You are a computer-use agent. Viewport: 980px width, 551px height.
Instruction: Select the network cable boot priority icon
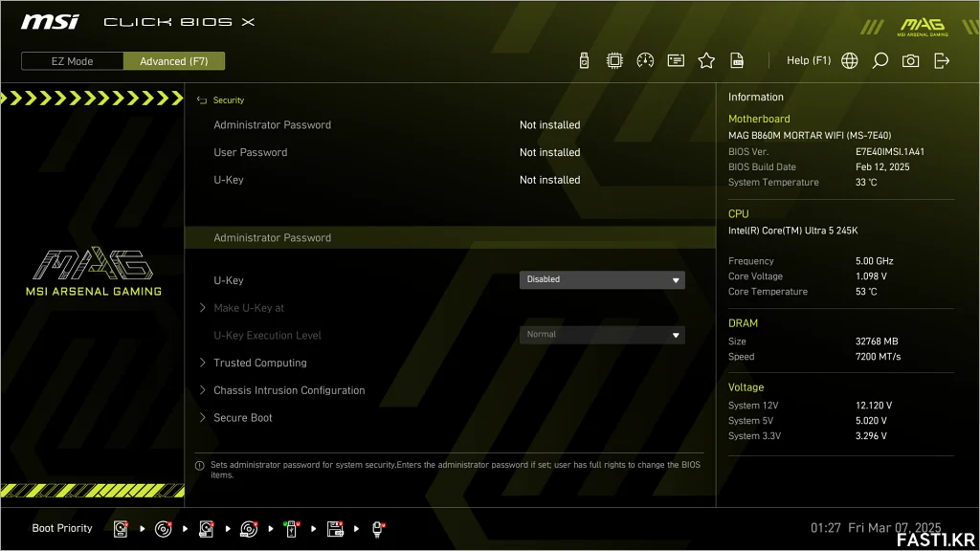click(377, 529)
